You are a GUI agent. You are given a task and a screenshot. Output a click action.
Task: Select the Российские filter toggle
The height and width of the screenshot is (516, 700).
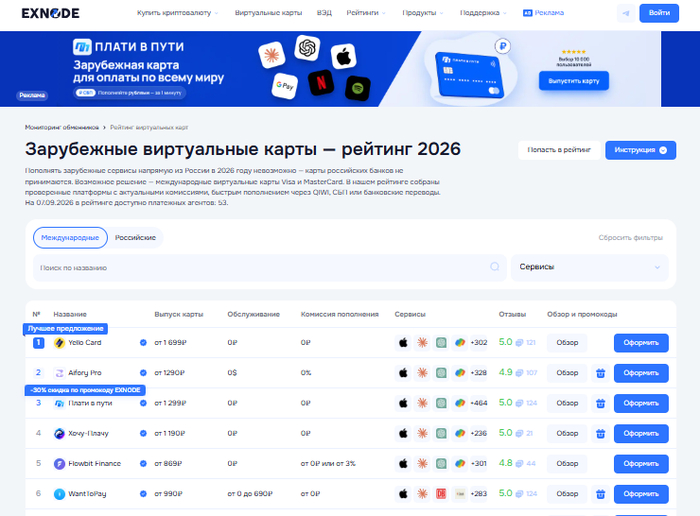point(135,237)
